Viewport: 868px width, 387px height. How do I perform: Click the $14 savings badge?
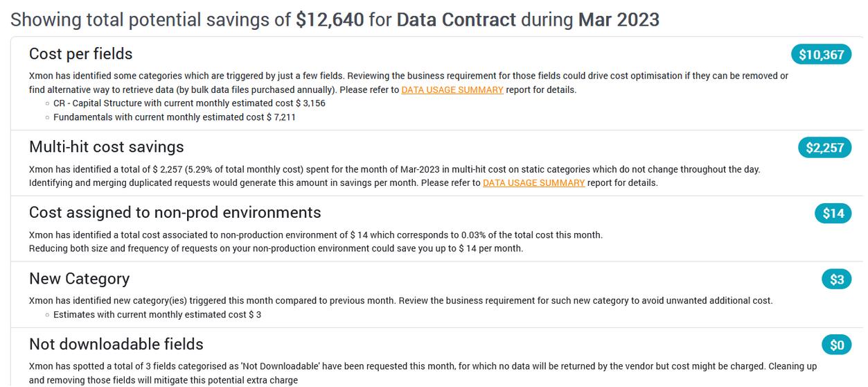tap(833, 214)
